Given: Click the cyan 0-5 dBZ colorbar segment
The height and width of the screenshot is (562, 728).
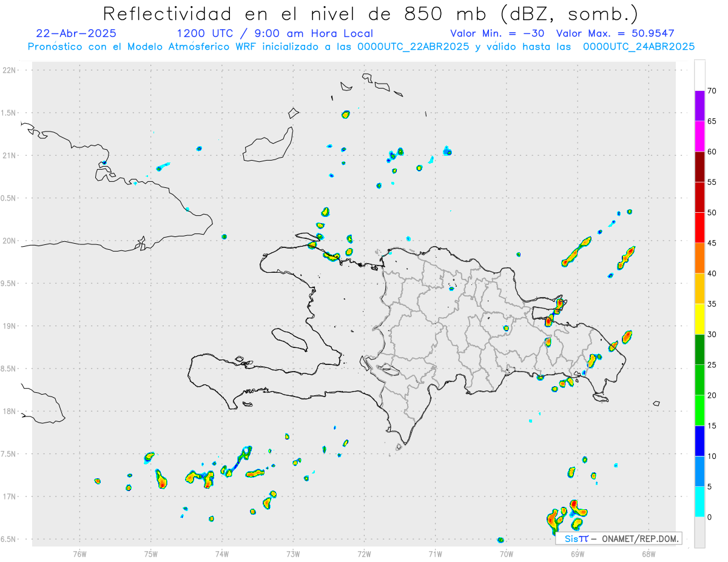Looking at the screenshot, I should (x=699, y=502).
